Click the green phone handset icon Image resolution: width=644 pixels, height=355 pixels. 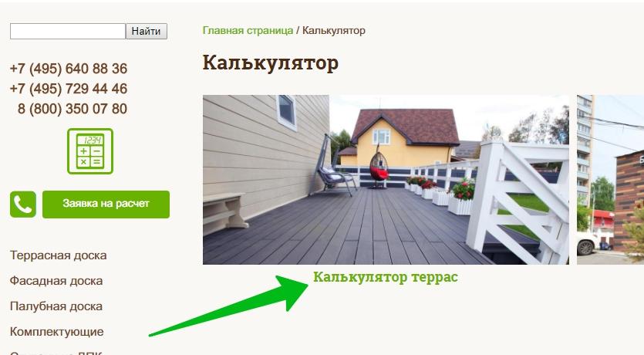click(23, 205)
